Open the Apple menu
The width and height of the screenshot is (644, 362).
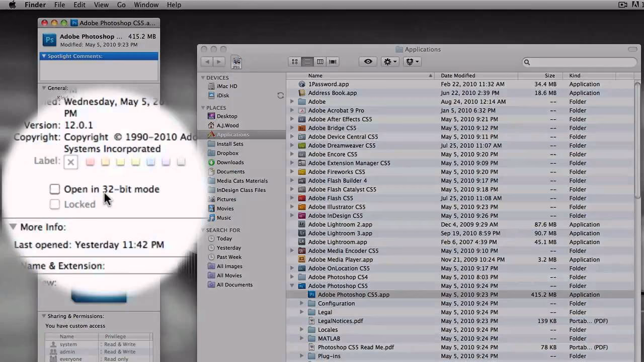tap(12, 5)
